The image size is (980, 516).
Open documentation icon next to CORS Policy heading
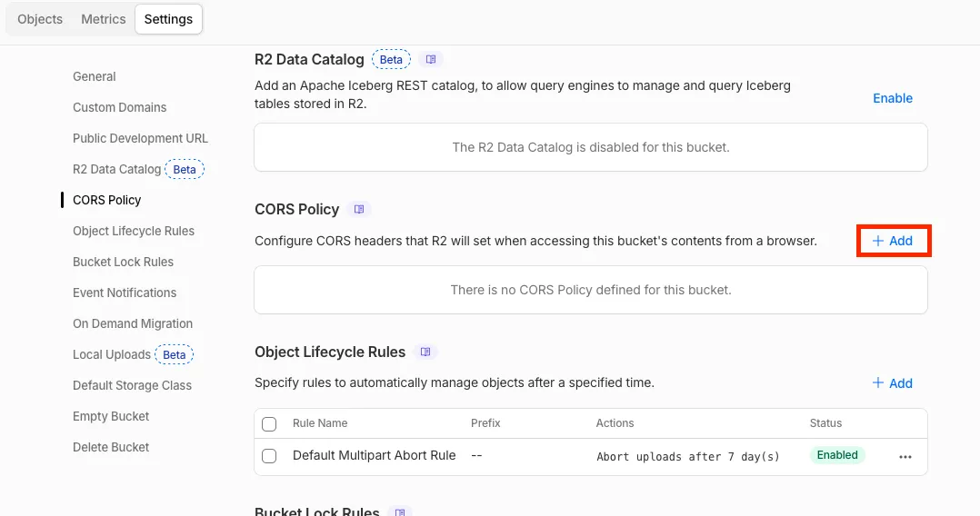click(359, 209)
